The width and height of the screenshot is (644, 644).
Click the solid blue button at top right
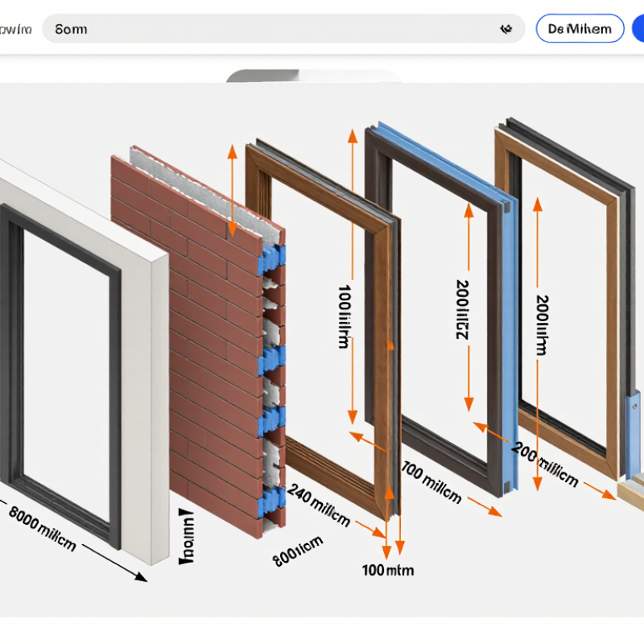[x=638, y=29]
